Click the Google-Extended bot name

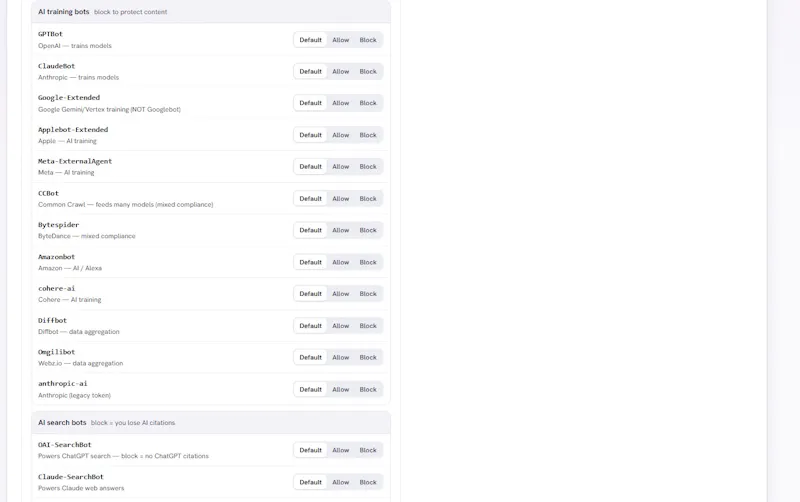coord(69,97)
